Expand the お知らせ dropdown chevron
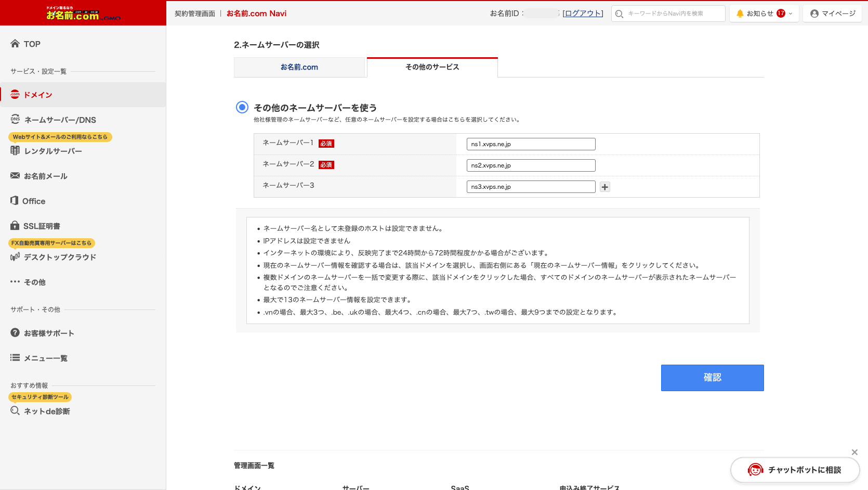 point(791,14)
